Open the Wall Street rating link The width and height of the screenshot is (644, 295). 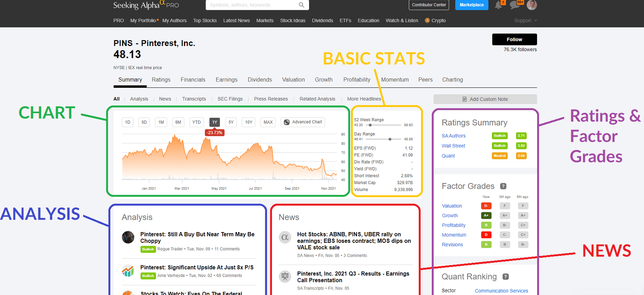pos(453,146)
